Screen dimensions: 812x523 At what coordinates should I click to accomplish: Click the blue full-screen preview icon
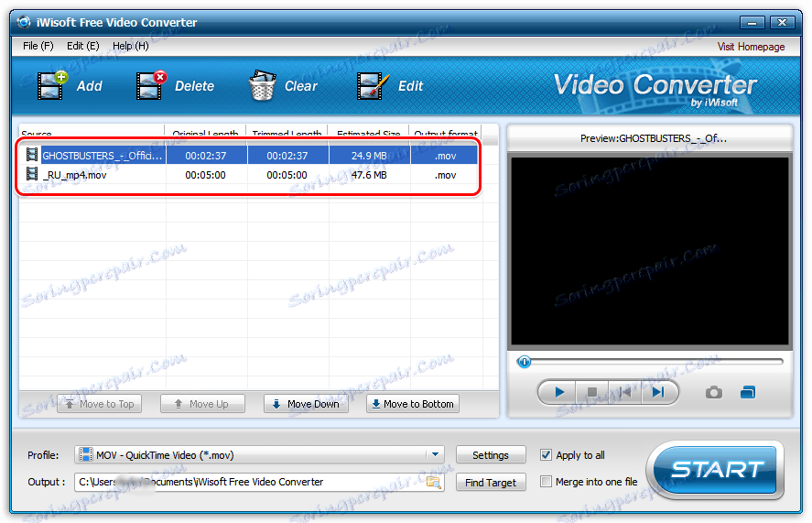(x=748, y=392)
